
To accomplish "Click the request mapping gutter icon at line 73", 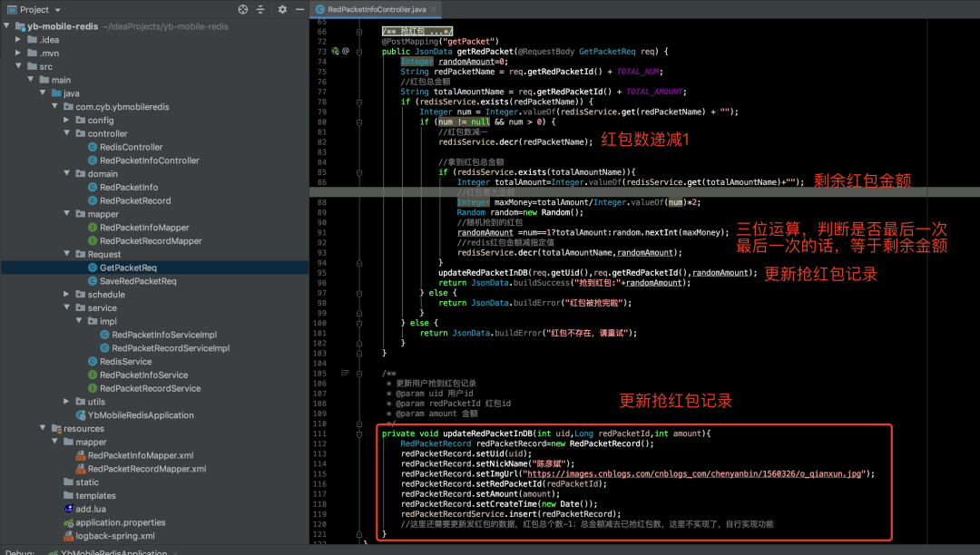I will click(x=335, y=52).
